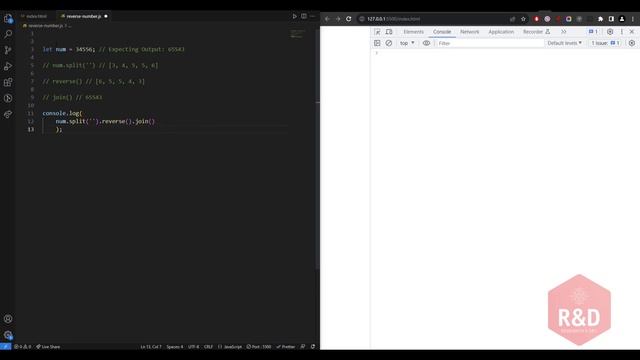
Task: Click the browser forward arrow
Action: click(338, 19)
